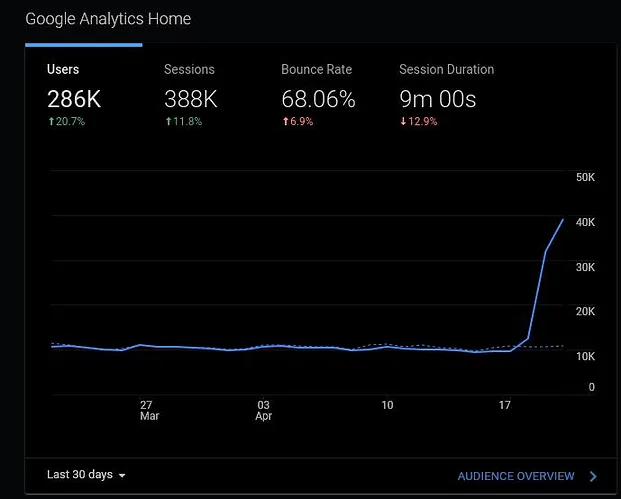Click the peak endpoint of the users line
The height and width of the screenshot is (499, 621).
tap(563, 219)
